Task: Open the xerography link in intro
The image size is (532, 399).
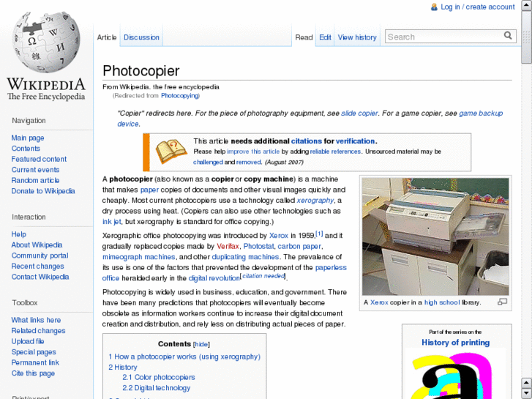Action: coord(315,201)
